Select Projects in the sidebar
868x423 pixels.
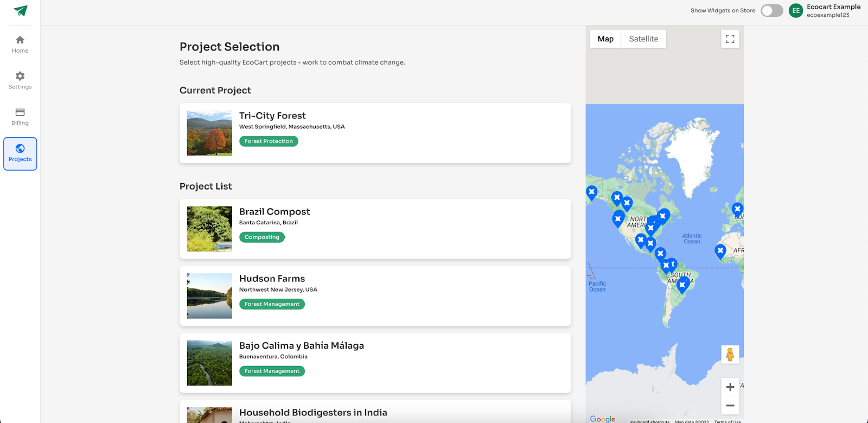pyautogui.click(x=20, y=154)
